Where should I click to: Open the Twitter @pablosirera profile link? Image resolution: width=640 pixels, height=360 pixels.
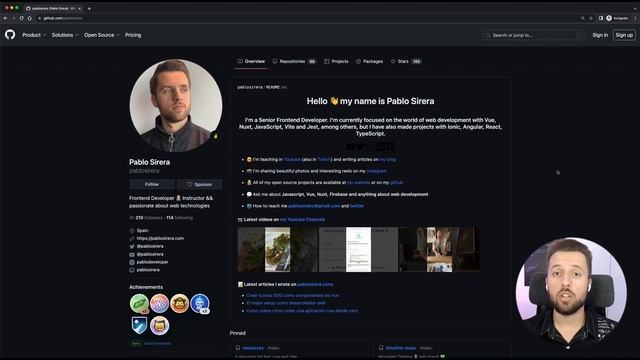coord(150,246)
